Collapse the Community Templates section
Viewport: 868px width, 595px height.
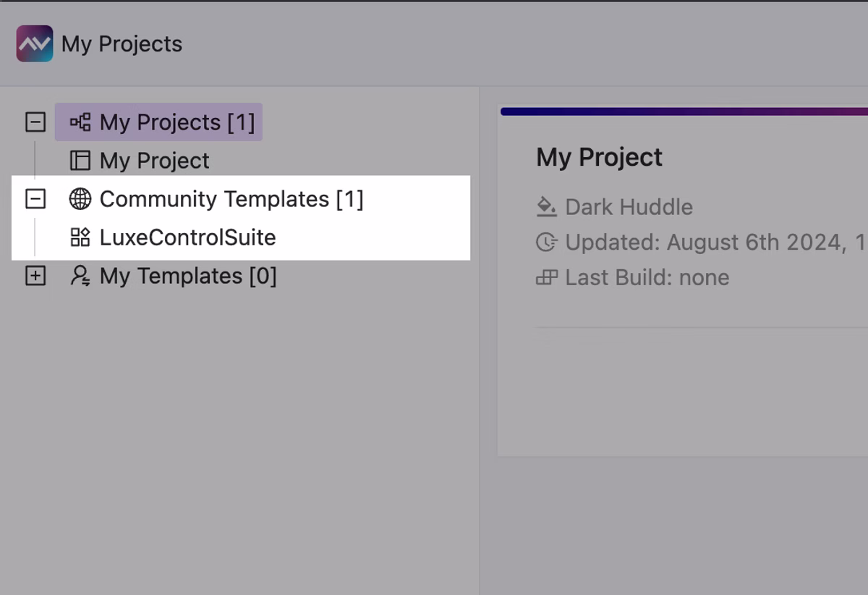35,199
